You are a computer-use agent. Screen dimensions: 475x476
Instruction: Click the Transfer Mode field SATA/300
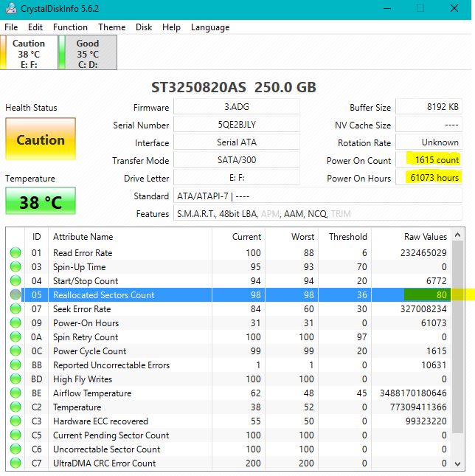(x=237, y=159)
